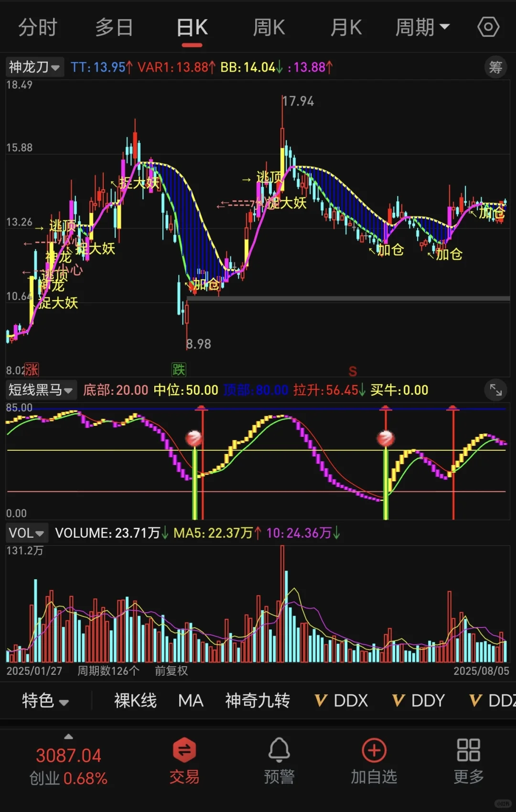
Task: Switch to the 多日 multi-day tab
Action: [114, 27]
